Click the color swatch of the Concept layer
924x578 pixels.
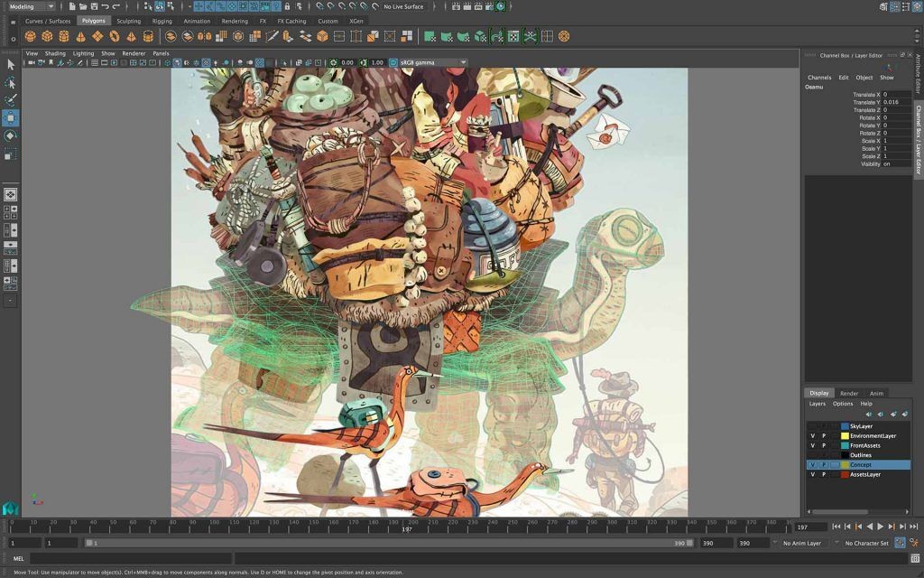845,464
